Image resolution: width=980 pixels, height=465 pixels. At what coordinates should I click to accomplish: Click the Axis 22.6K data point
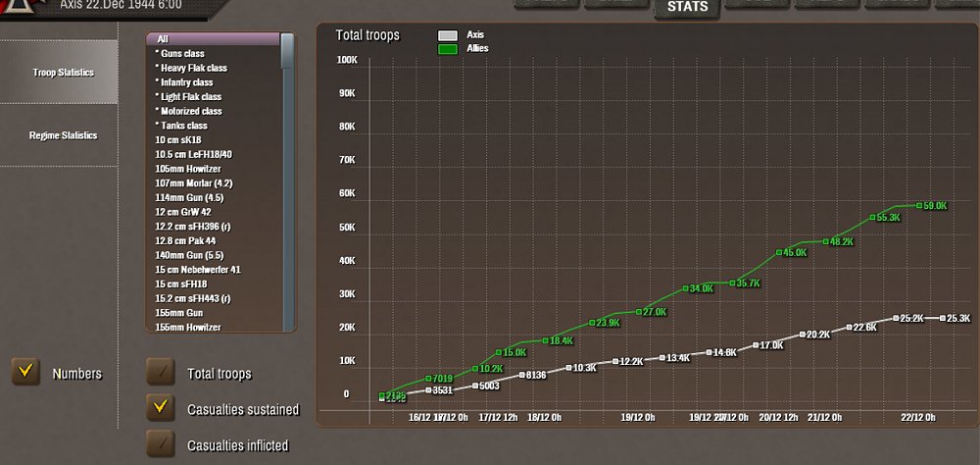849,328
